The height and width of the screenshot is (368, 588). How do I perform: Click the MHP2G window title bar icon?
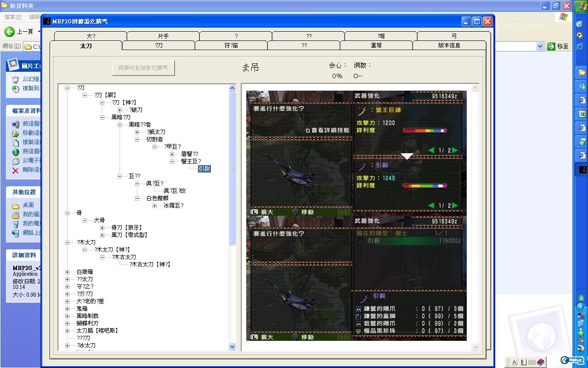(x=46, y=21)
